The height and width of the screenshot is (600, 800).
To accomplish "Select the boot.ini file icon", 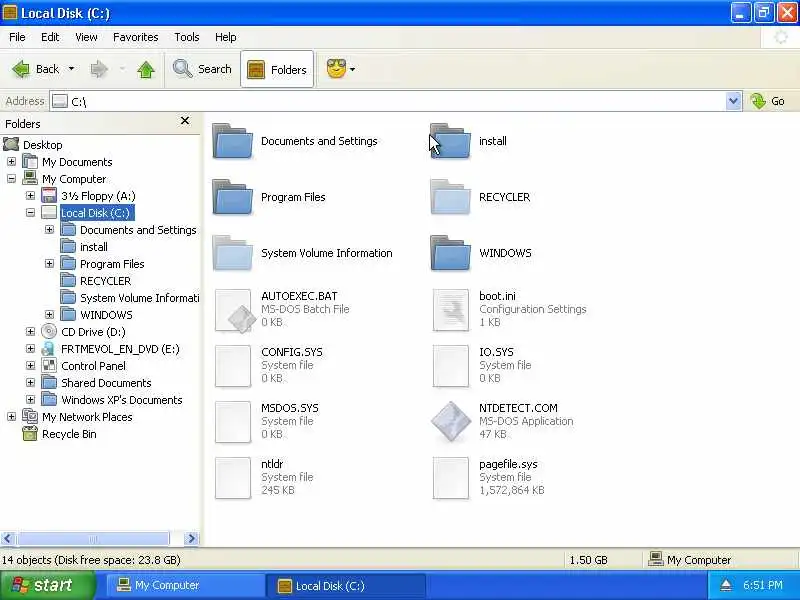I will pos(451,310).
